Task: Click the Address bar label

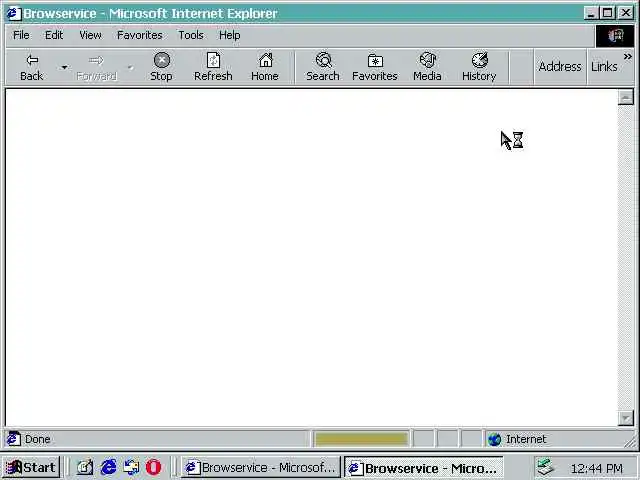Action: point(560,67)
